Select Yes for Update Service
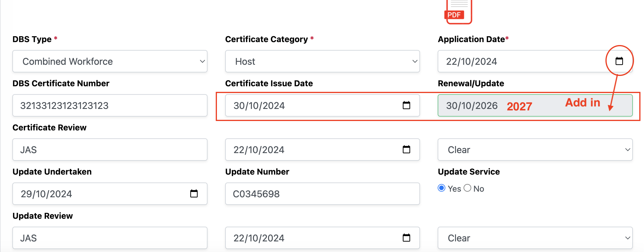 tap(441, 188)
